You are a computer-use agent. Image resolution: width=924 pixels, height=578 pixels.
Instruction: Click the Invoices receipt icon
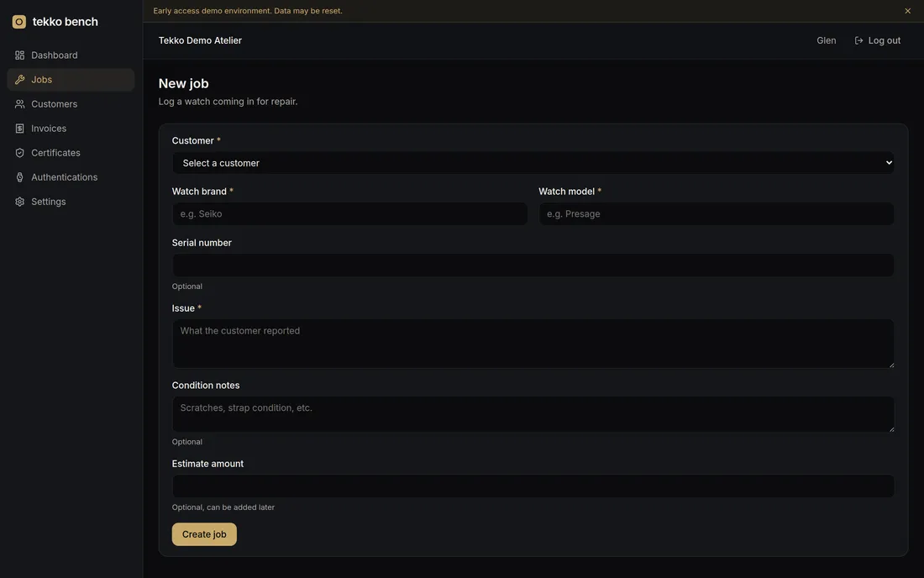coord(19,129)
